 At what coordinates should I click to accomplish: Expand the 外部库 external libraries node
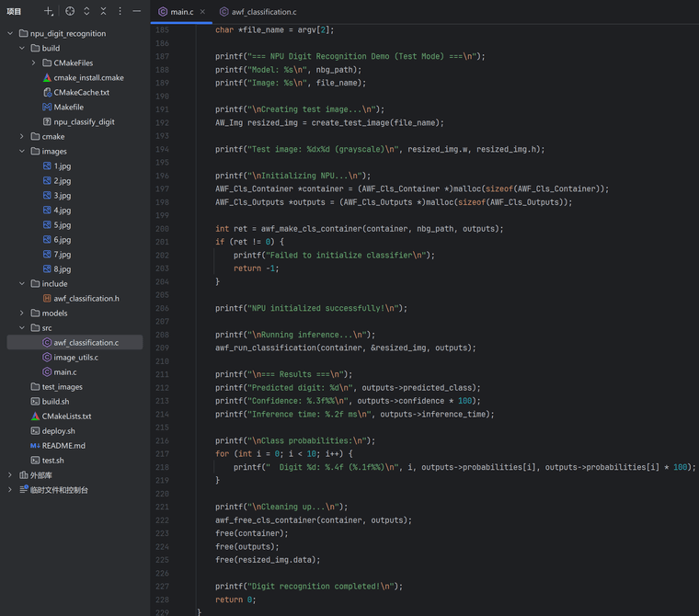(10, 475)
